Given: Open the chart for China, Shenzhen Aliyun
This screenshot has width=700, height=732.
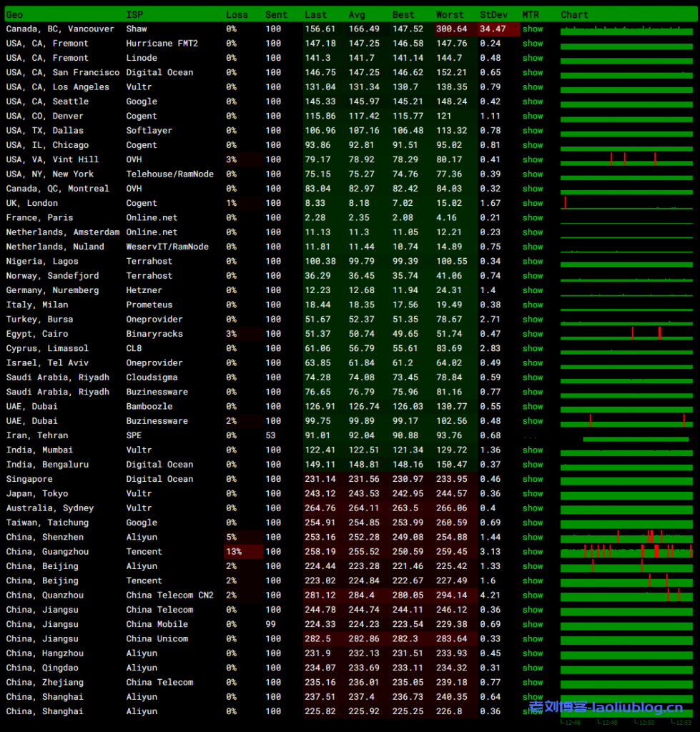Looking at the screenshot, I should [x=626, y=538].
